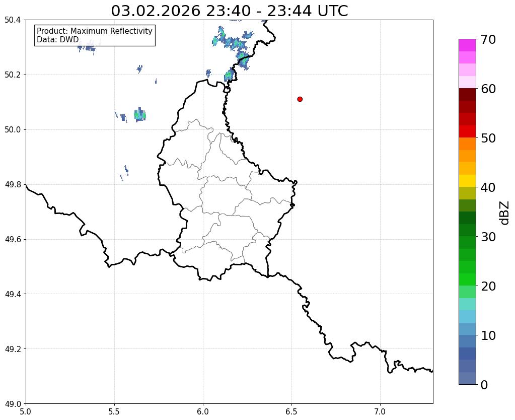Click longitude label 5.5
515x420 pixels.
(x=114, y=412)
